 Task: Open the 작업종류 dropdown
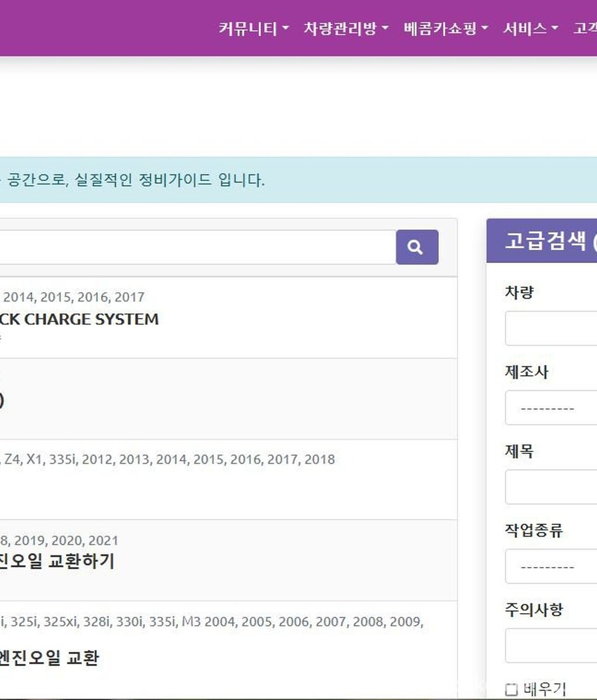click(551, 566)
